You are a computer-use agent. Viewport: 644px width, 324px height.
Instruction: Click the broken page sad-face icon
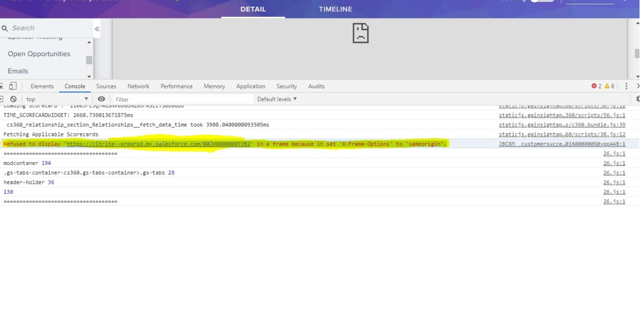click(360, 33)
